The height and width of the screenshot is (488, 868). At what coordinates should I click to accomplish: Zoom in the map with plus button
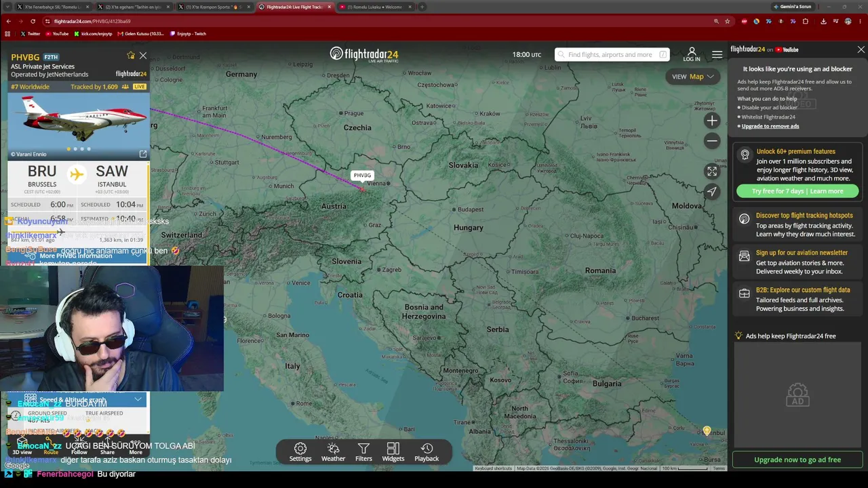pos(711,121)
